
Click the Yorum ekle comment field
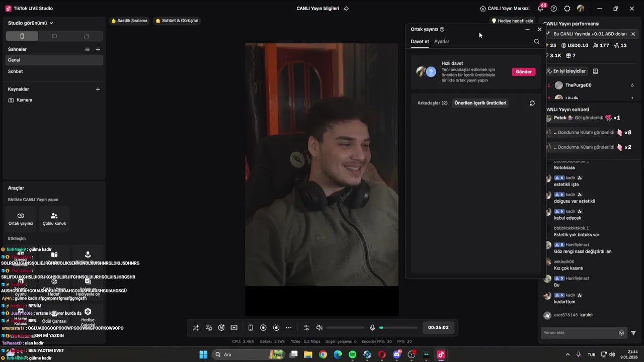tap(579, 333)
